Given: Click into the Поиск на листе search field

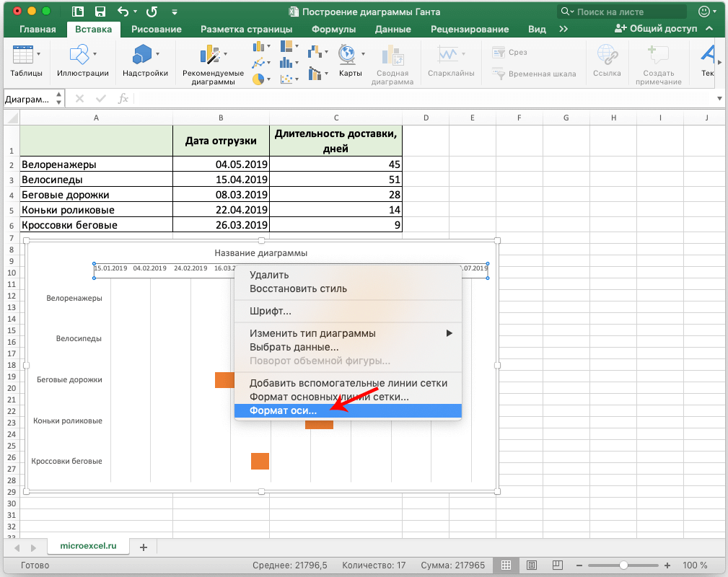Looking at the screenshot, I should tap(621, 12).
